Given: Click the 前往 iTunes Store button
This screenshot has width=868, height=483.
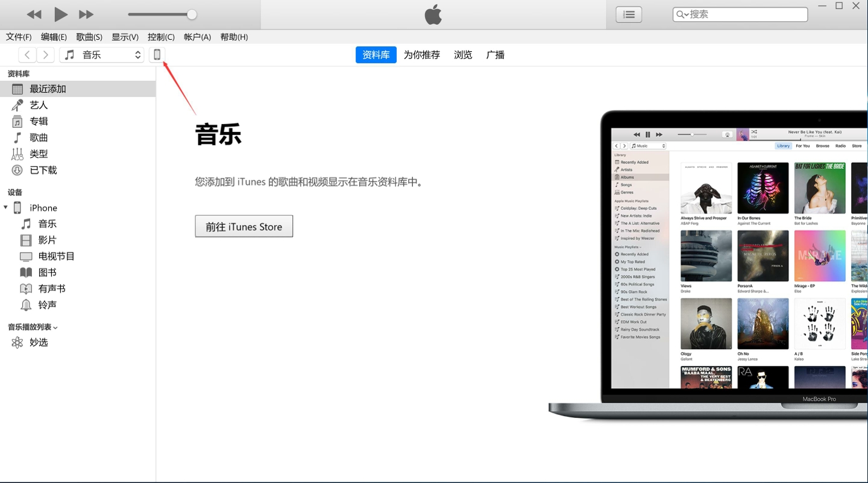Looking at the screenshot, I should click(244, 227).
